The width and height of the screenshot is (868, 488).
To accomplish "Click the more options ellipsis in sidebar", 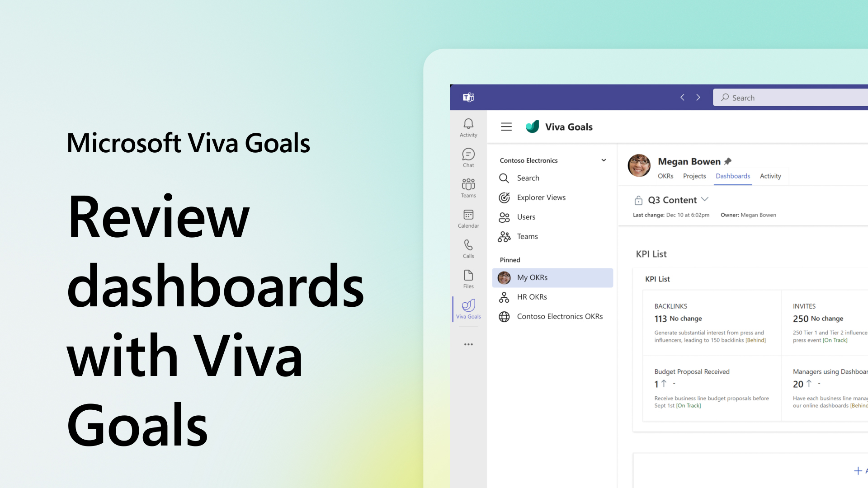I will 468,344.
